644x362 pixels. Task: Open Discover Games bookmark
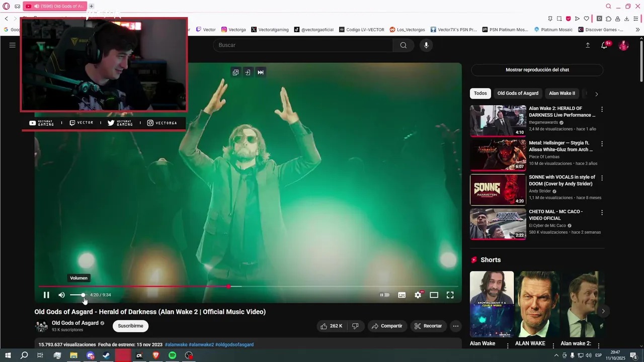(x=601, y=30)
